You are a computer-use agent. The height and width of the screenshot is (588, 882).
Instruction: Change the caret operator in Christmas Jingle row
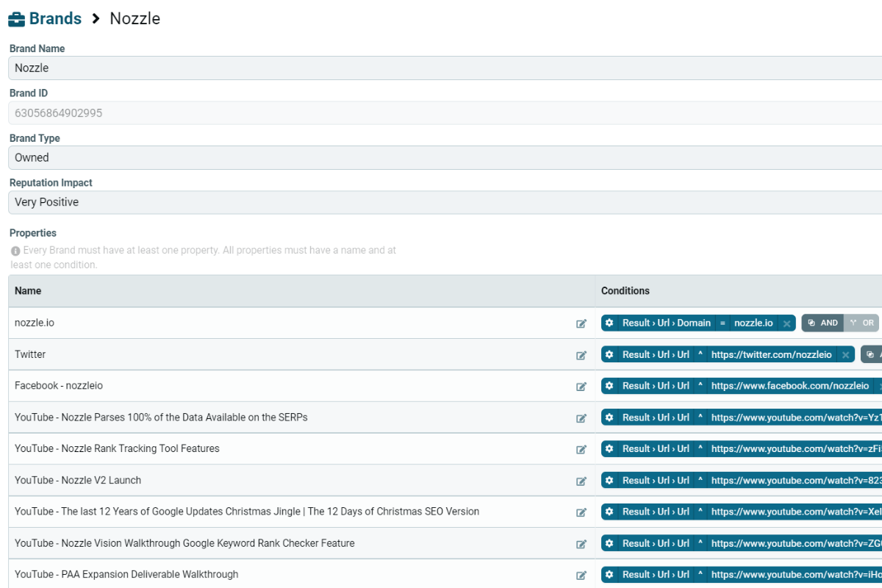700,512
